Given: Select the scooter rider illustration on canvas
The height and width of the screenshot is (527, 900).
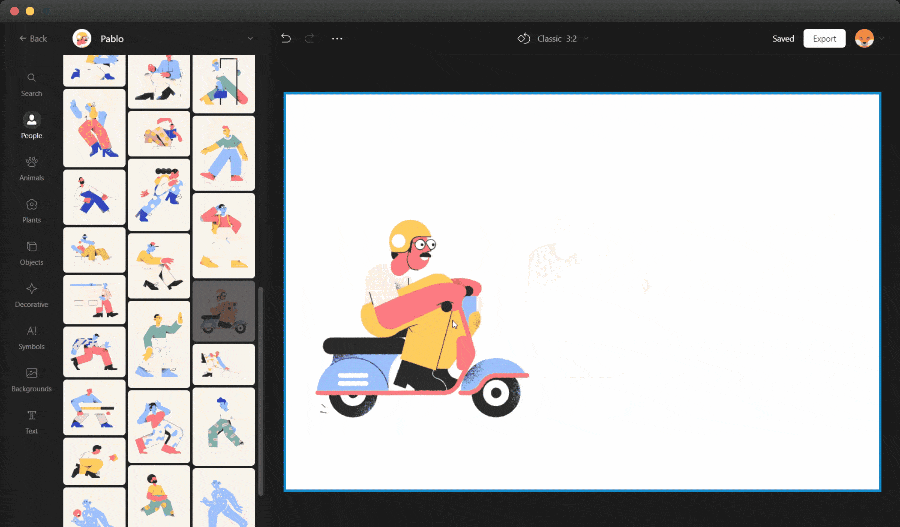Looking at the screenshot, I should point(422,319).
